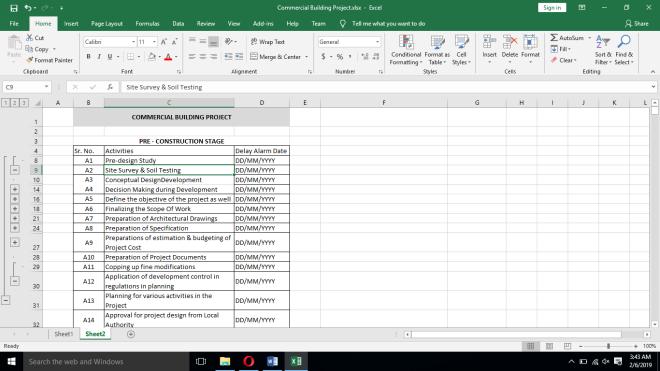Image resolution: width=660 pixels, height=371 pixels.
Task: Toggle Align Right
Action: point(213,57)
